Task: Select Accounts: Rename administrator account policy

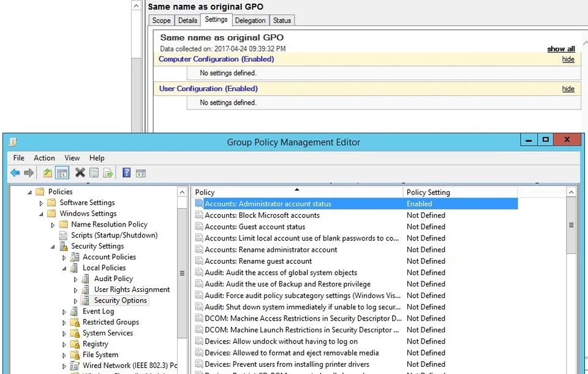Action: tap(271, 250)
